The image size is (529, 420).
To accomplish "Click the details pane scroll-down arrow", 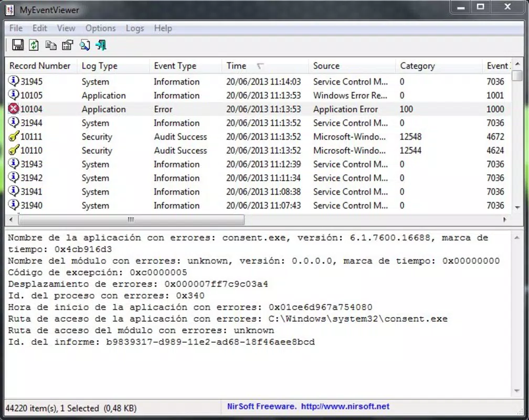I will [x=517, y=391].
